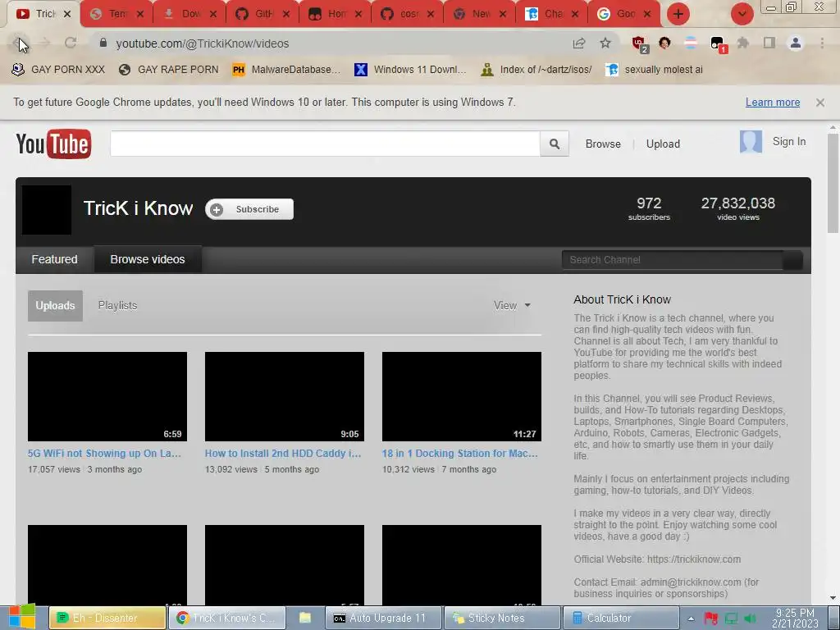This screenshot has height=630, width=840.
Task: Open Calculator from taskbar
Action: 621,618
